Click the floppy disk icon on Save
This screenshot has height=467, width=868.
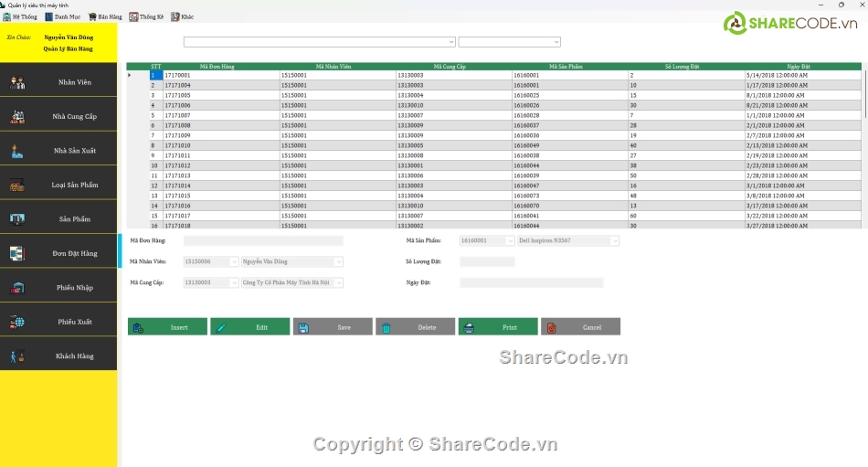pos(303,327)
